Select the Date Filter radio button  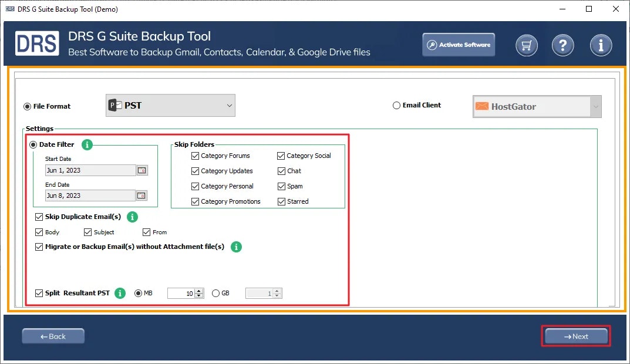pyautogui.click(x=33, y=144)
